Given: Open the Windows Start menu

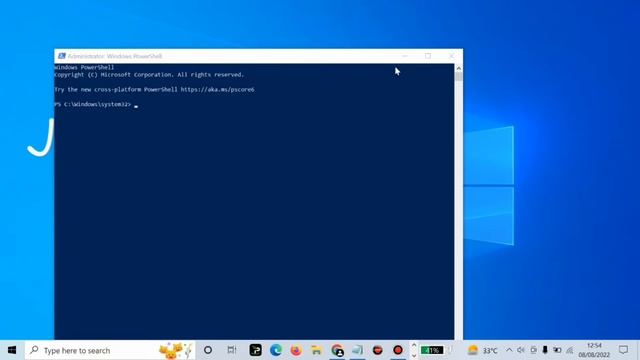Looking at the screenshot, I should (11, 350).
